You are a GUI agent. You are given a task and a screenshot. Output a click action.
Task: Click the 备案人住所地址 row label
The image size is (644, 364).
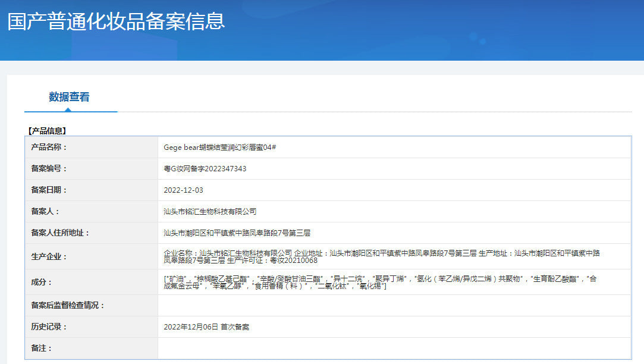point(60,233)
